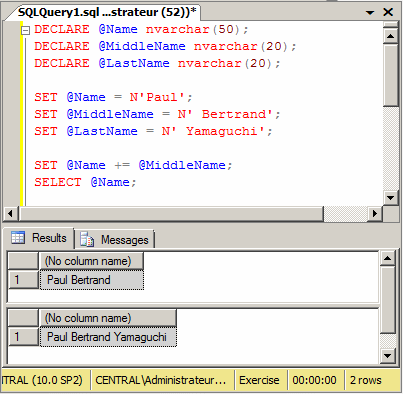Click the Results tab grid icon

[18, 238]
